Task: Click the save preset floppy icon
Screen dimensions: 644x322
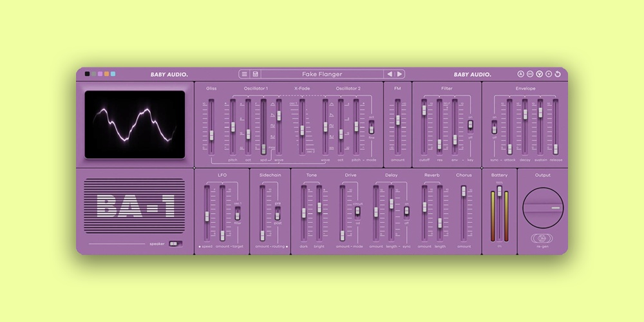Action: point(255,74)
